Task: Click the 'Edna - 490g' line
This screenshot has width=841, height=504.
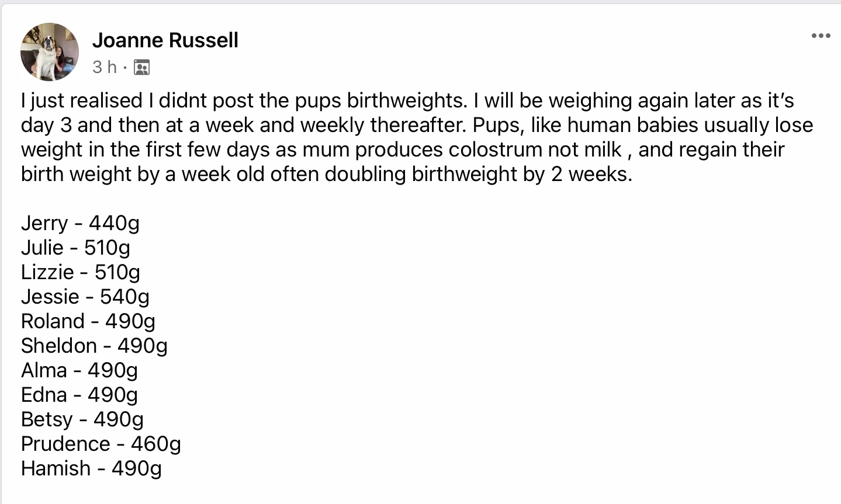Action: coord(79,395)
